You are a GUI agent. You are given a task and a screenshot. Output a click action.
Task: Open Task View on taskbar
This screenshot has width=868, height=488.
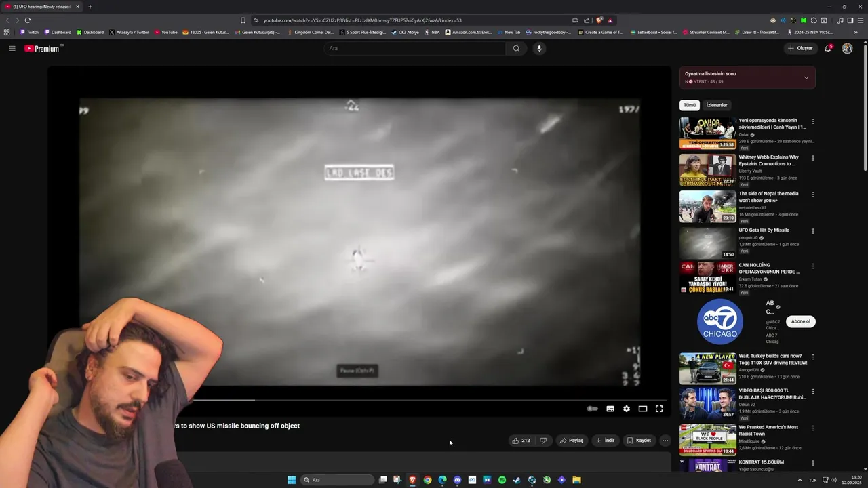382,480
